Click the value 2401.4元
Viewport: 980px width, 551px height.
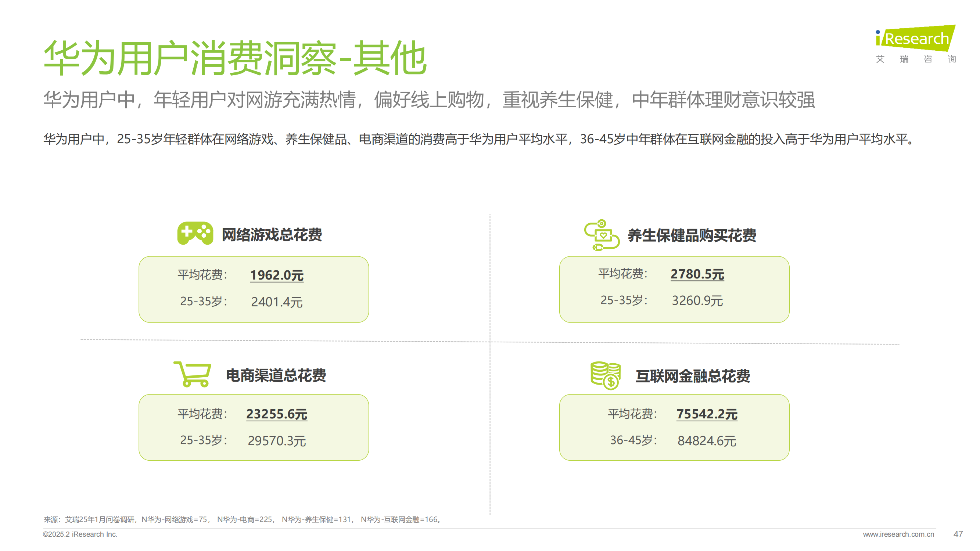tap(277, 302)
